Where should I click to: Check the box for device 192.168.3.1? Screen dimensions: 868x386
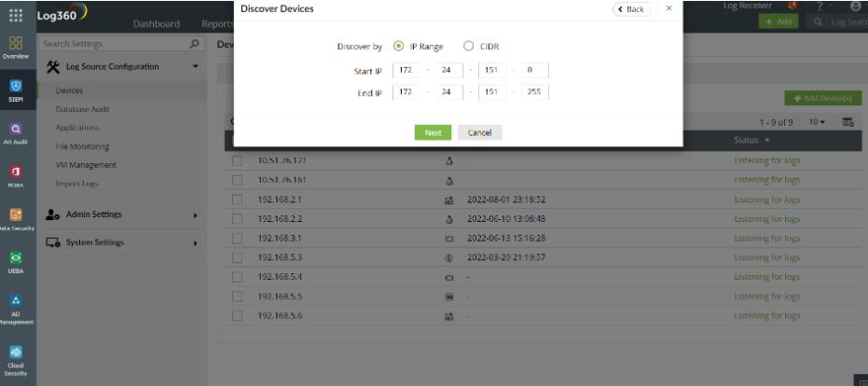237,238
